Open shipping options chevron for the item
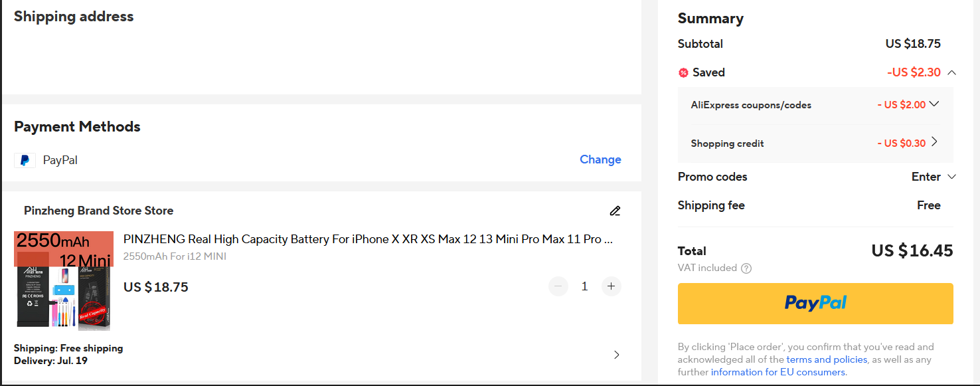The height and width of the screenshot is (386, 980). 616,355
